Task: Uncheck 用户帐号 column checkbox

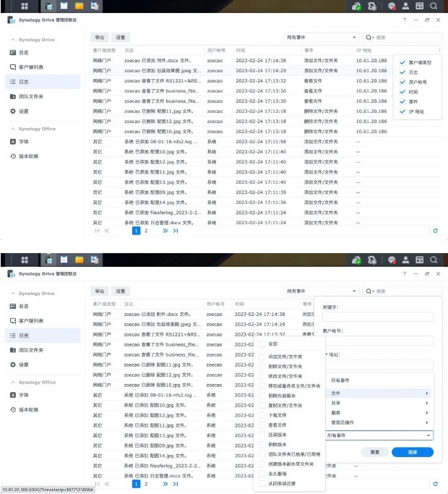Action: point(402,82)
